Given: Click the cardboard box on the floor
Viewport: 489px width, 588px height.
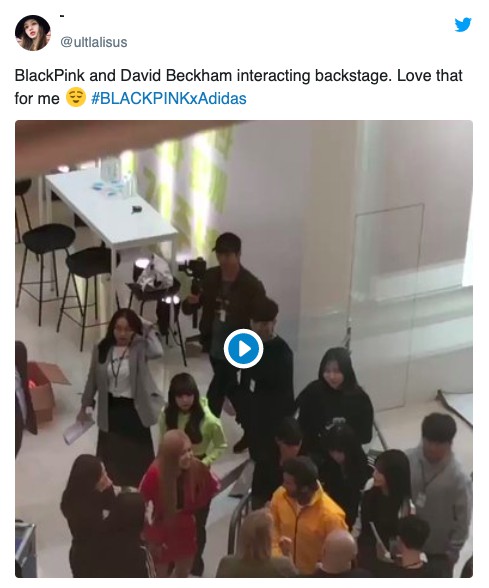Looking at the screenshot, I should click(x=43, y=390).
